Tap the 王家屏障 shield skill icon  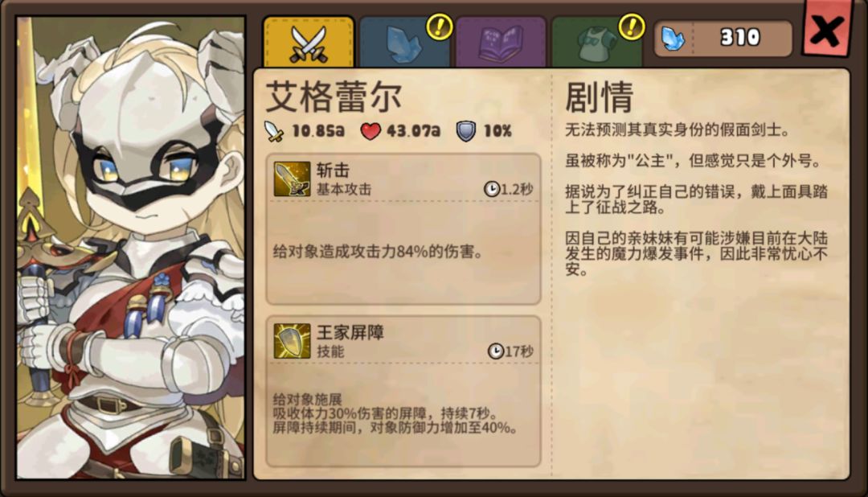[292, 341]
